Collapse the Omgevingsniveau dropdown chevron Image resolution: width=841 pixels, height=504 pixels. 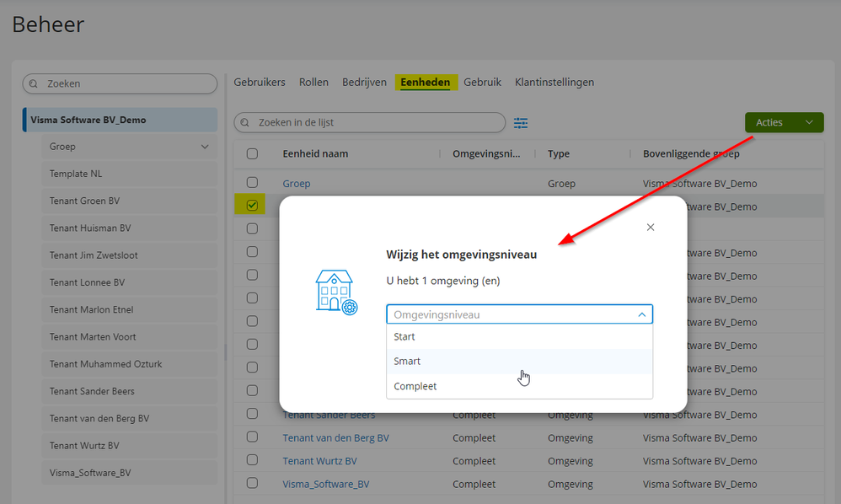(x=641, y=314)
